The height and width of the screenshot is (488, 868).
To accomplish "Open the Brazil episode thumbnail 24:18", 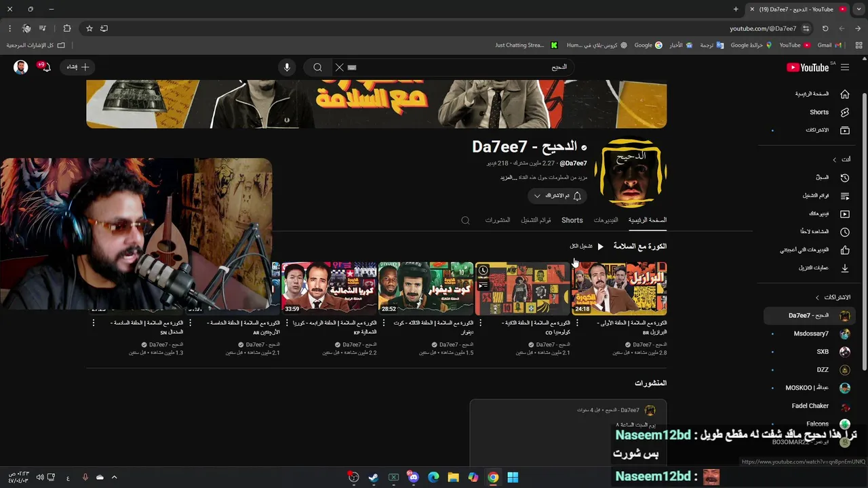I will [619, 288].
